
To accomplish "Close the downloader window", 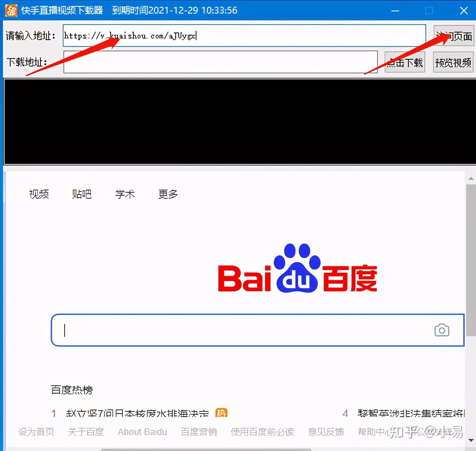I will click(464, 11).
